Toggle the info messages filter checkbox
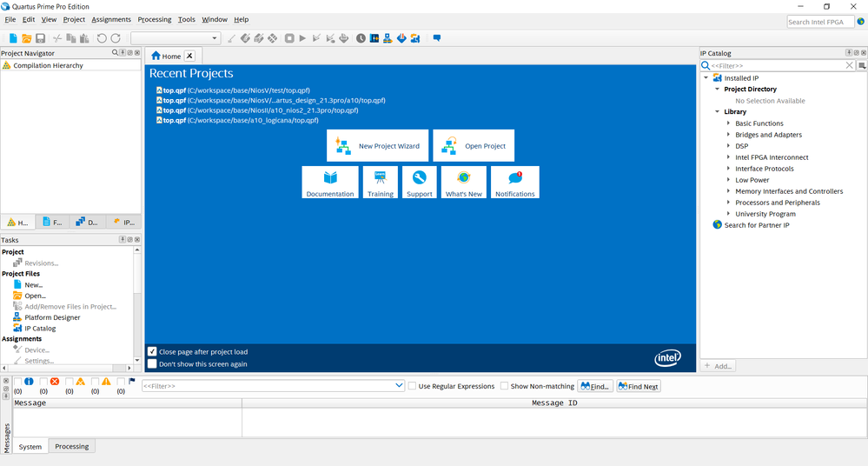This screenshot has width=868, height=466. pyautogui.click(x=17, y=381)
